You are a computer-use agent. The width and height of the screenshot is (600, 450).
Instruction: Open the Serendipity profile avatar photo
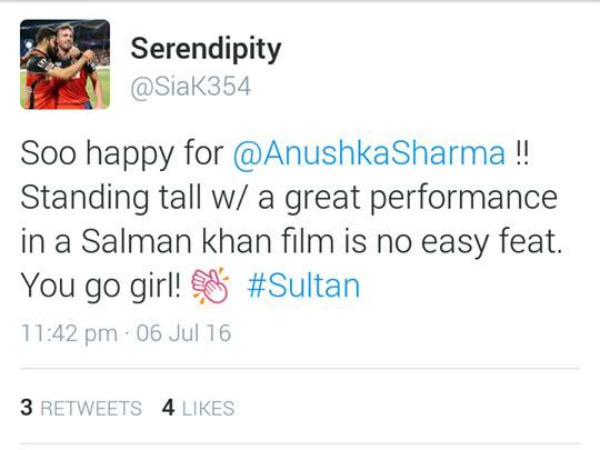(x=65, y=64)
